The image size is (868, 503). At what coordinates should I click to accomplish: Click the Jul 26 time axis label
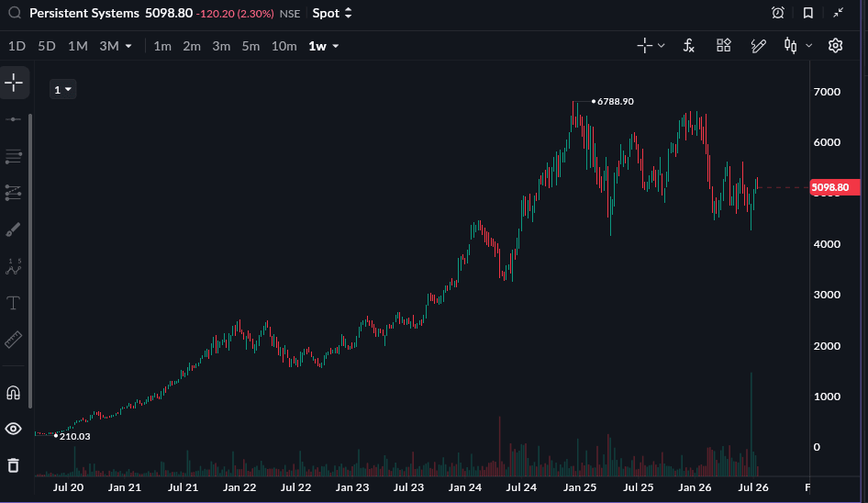point(753,487)
